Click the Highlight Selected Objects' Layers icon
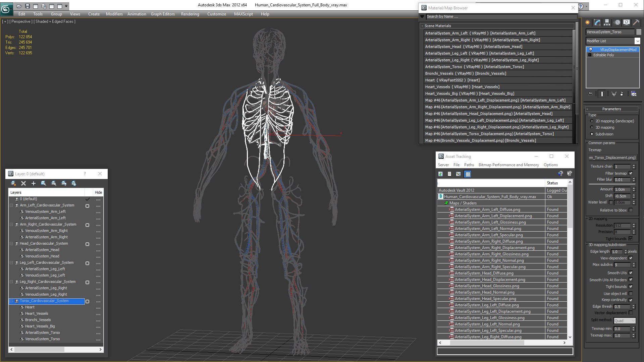The image size is (644, 362). (54, 183)
